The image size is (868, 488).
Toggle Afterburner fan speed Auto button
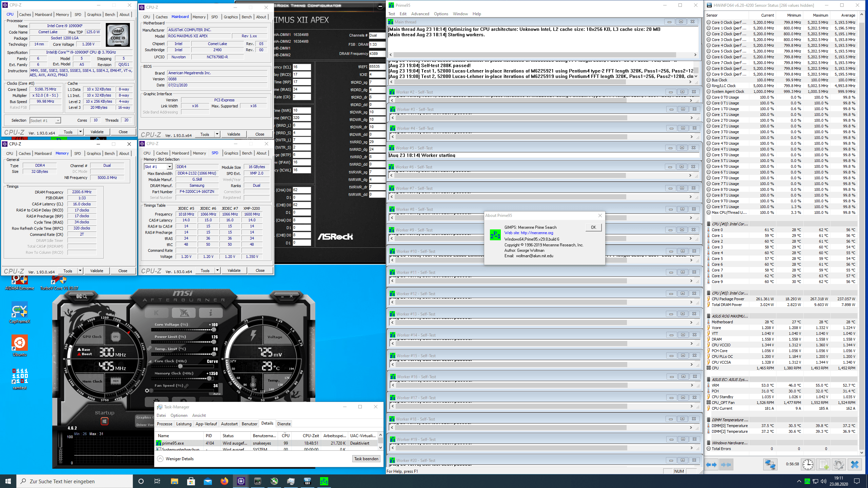pyautogui.click(x=217, y=394)
